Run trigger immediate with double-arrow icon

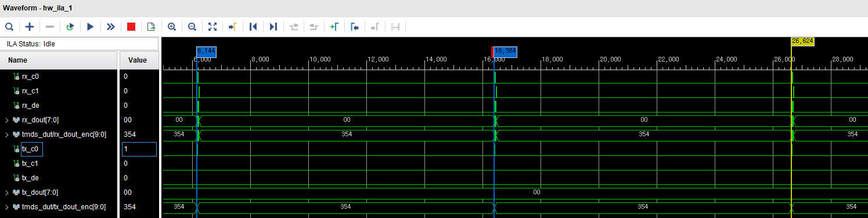pos(110,27)
